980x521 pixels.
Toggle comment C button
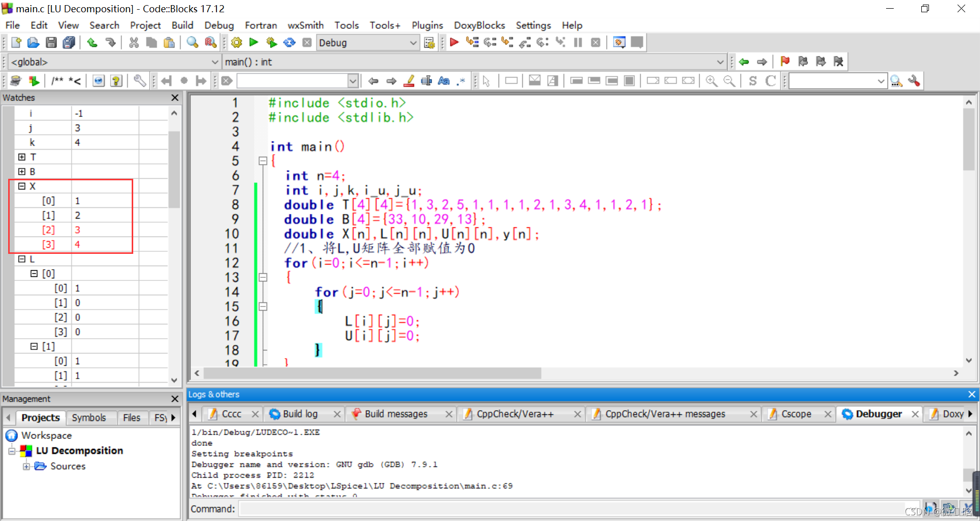click(771, 81)
